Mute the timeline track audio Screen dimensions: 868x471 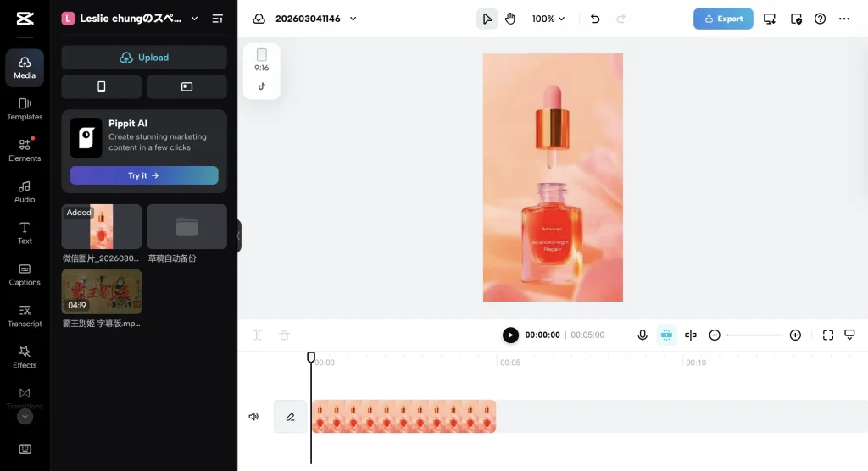(x=253, y=417)
